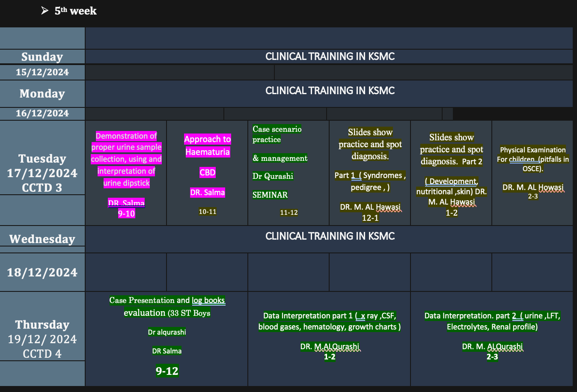Click the arrow bullet before 5th week
Viewport: 577px width, 392px height.
[45, 11]
